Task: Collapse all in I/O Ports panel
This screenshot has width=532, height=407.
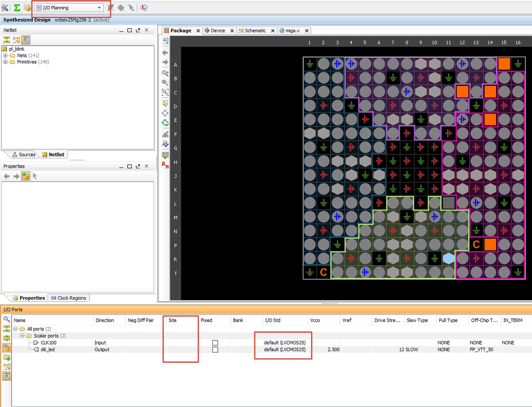Action: coord(7,329)
